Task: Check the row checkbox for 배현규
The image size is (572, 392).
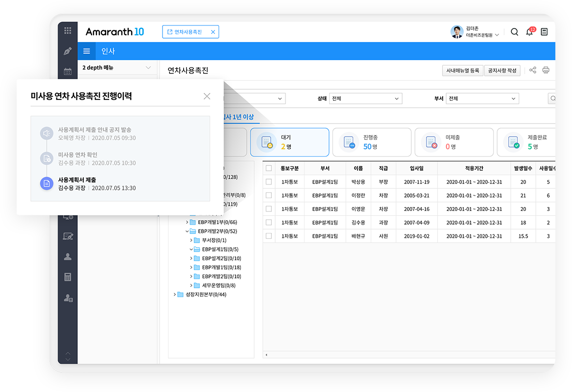Action: pyautogui.click(x=269, y=236)
